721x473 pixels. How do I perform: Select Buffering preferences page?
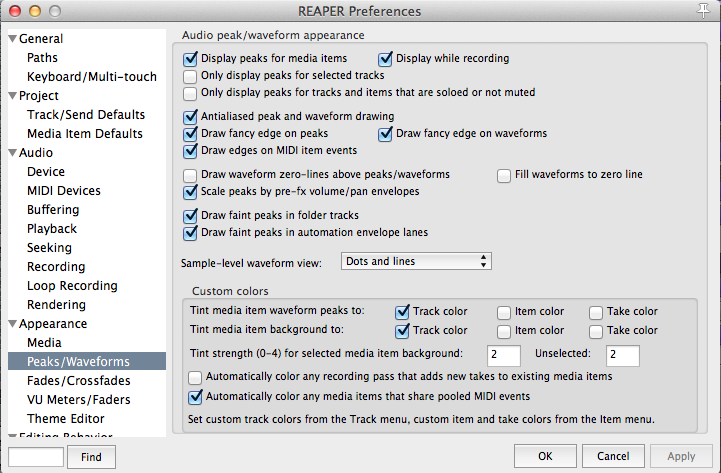[x=53, y=210]
